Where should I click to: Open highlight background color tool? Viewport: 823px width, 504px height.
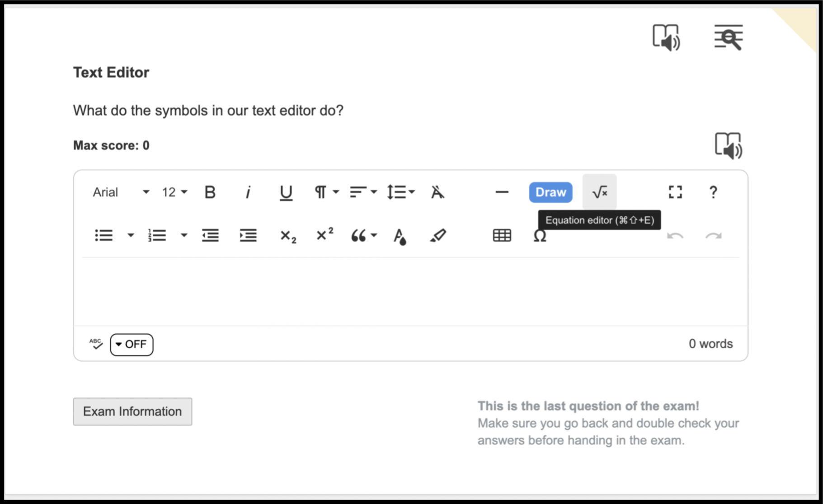437,235
